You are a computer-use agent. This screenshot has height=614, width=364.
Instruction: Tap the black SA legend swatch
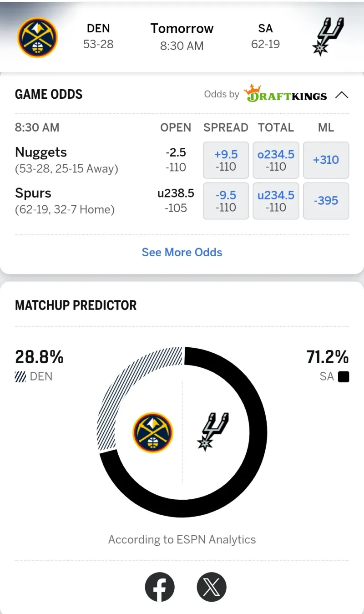click(344, 377)
